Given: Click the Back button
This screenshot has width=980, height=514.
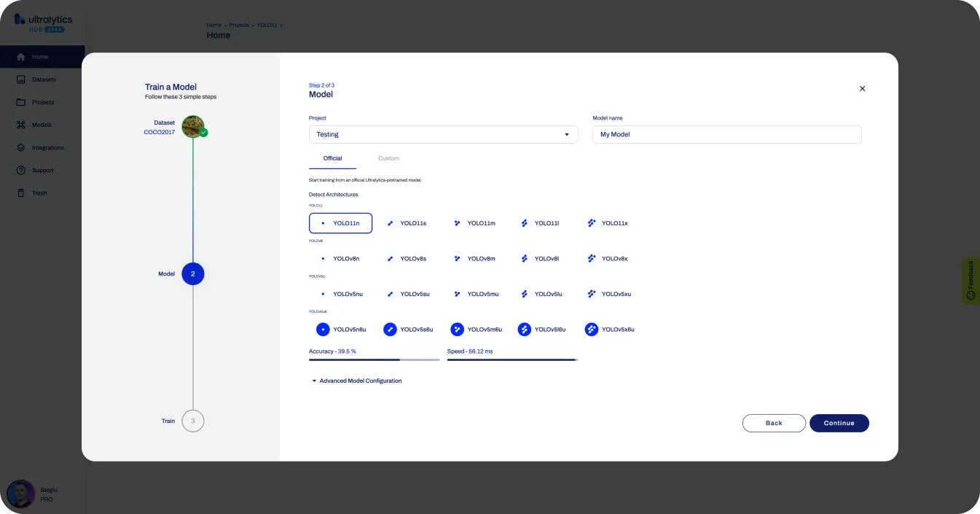Looking at the screenshot, I should 774,423.
